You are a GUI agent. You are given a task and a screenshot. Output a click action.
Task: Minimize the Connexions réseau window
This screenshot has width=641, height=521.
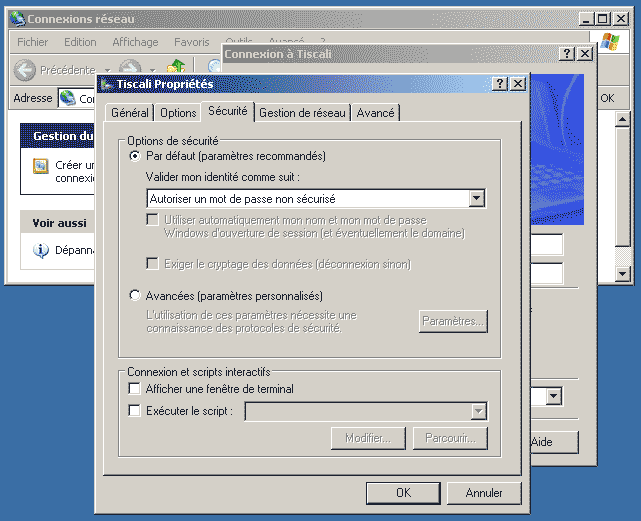click(x=587, y=19)
